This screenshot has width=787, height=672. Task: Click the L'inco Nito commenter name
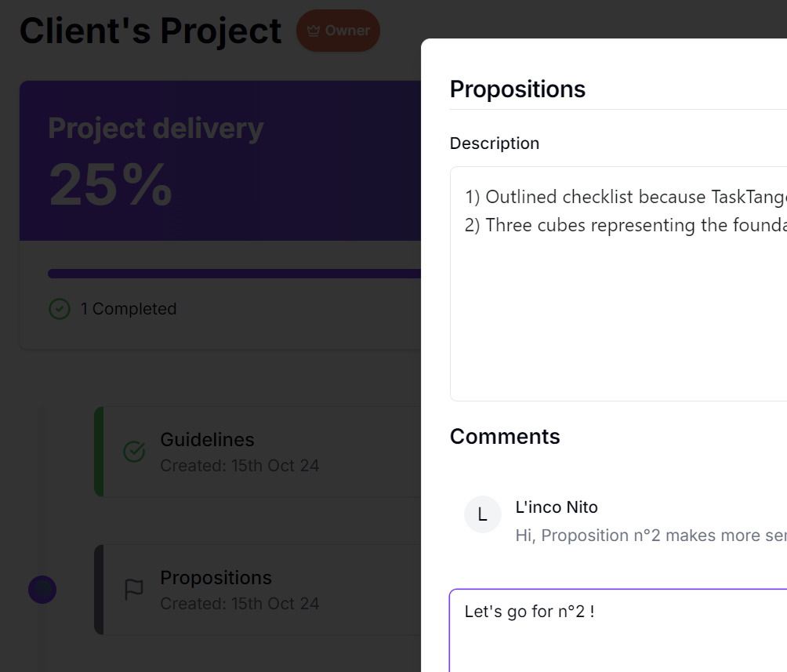tap(557, 507)
